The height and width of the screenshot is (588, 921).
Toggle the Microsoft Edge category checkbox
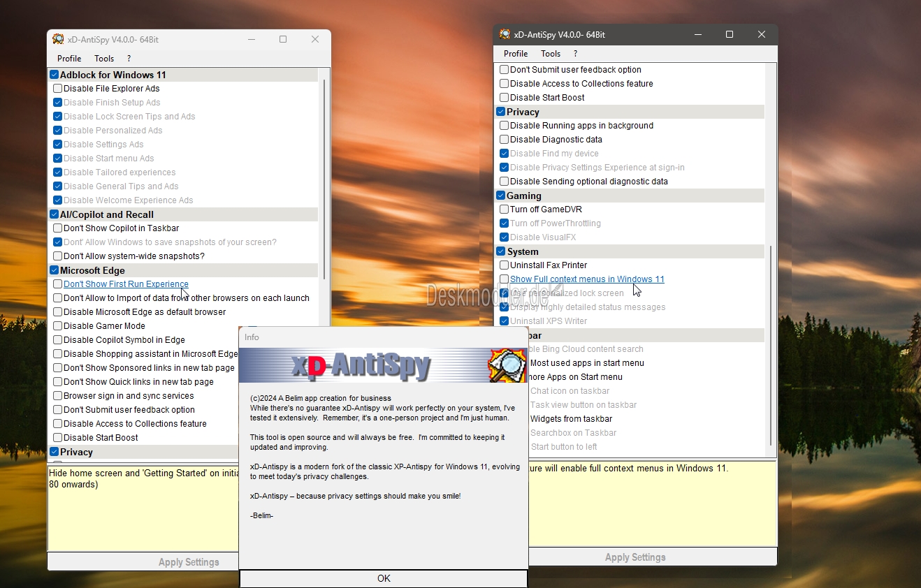(x=54, y=270)
